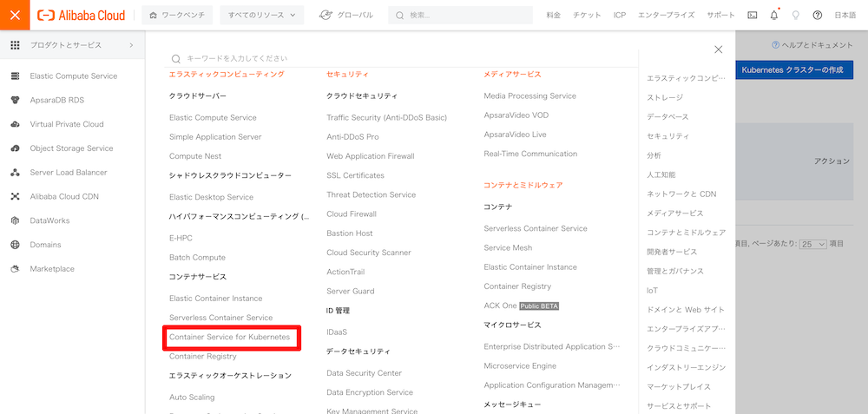Image resolution: width=868 pixels, height=414 pixels.
Task: Open the ワークベンチ button
Action: click(x=177, y=16)
